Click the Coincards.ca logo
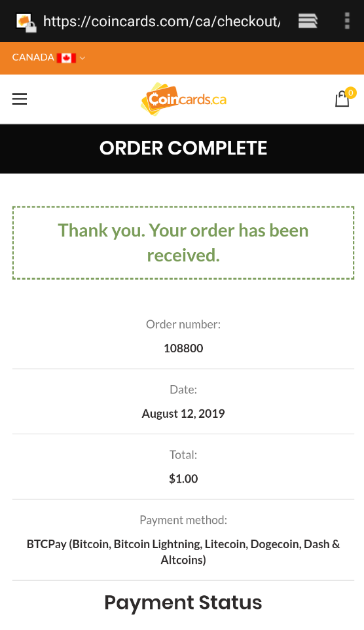Screen dimensions: 364x630 (x=183, y=100)
